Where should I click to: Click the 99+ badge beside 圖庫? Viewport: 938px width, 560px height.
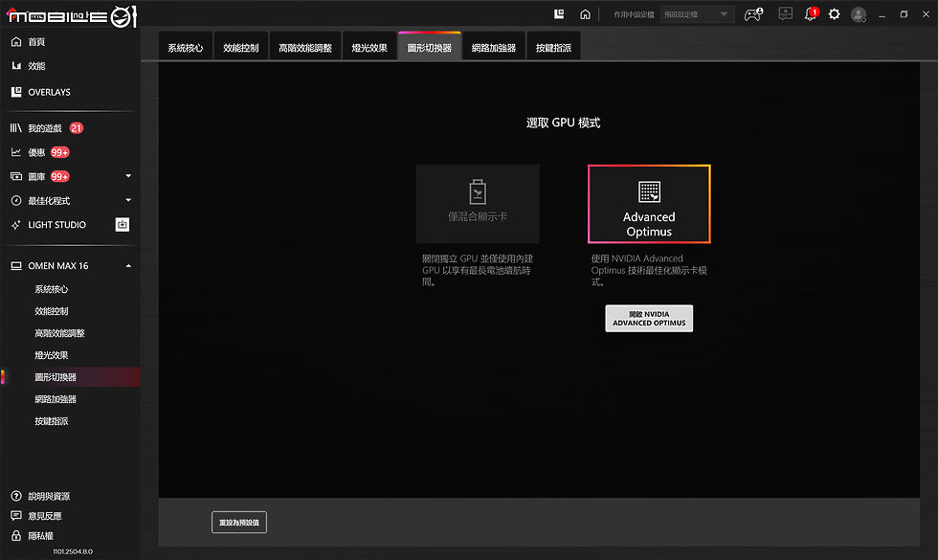coord(59,176)
